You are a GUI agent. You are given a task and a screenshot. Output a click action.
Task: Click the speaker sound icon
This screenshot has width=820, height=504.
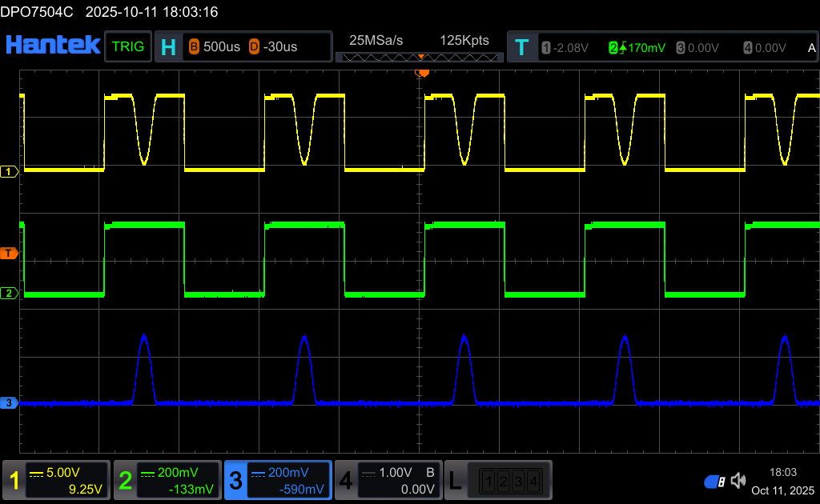(x=738, y=481)
